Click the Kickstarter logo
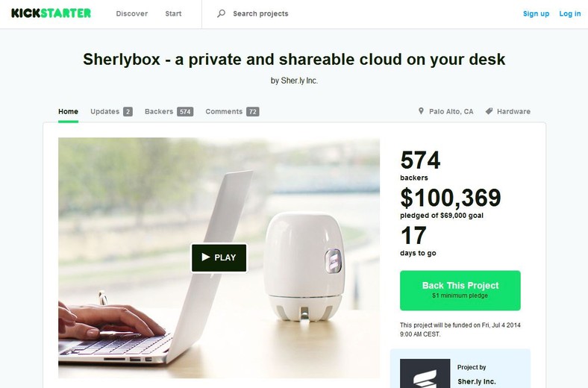The width and height of the screenshot is (588, 388). (51, 13)
